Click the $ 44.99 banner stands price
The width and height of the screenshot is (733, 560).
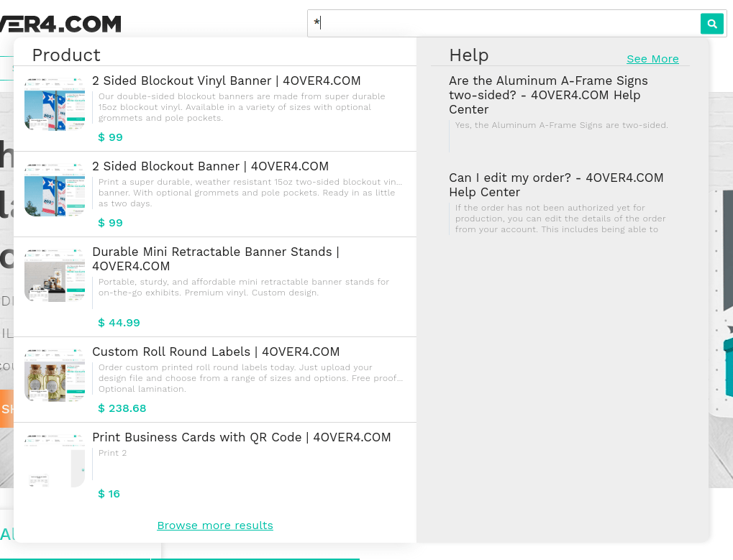119,323
